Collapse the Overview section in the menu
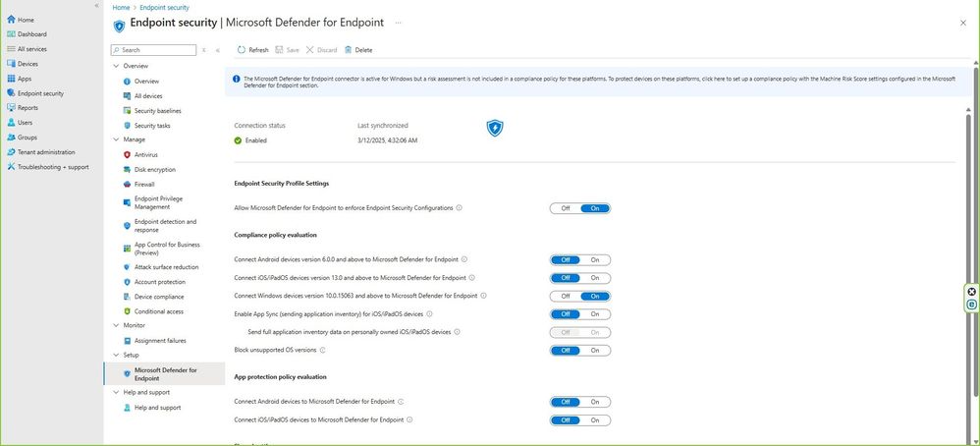 click(x=116, y=66)
